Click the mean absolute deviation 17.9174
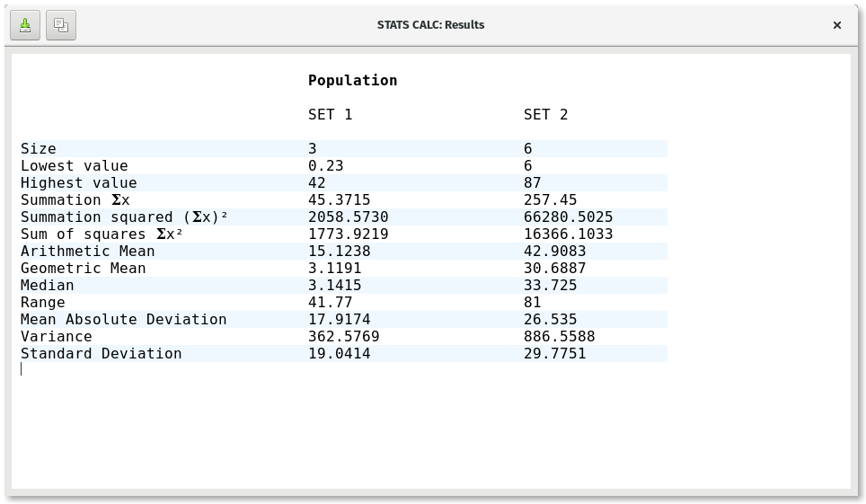The width and height of the screenshot is (866, 504). 339,320
